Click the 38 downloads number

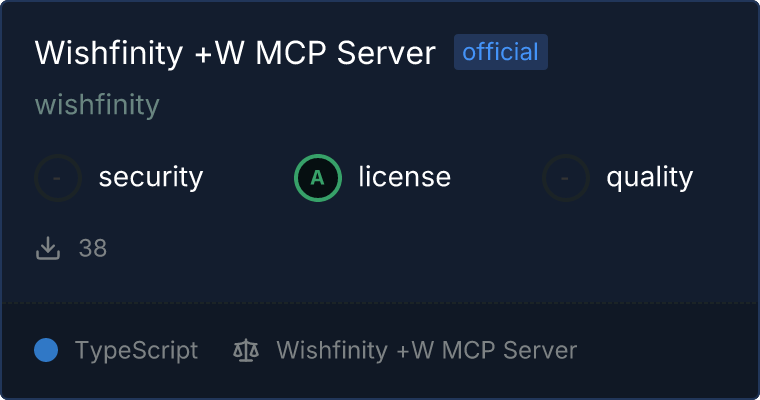click(x=93, y=248)
